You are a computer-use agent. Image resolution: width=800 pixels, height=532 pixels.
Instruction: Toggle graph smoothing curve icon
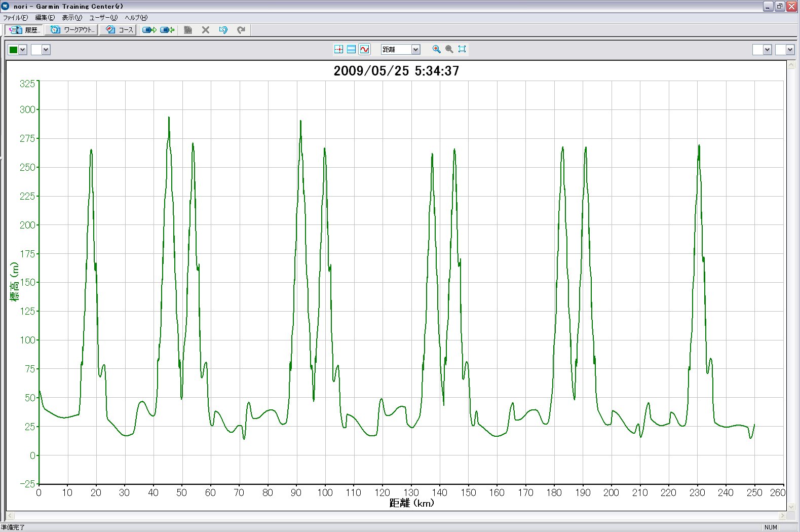click(365, 49)
